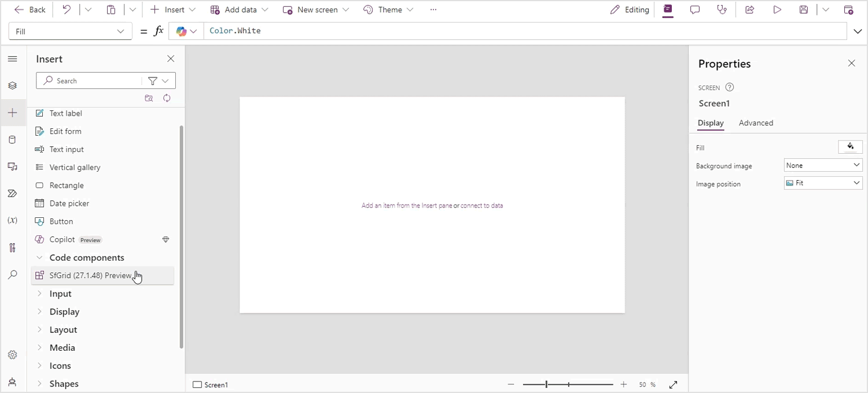Open the Image position dropdown

click(823, 183)
